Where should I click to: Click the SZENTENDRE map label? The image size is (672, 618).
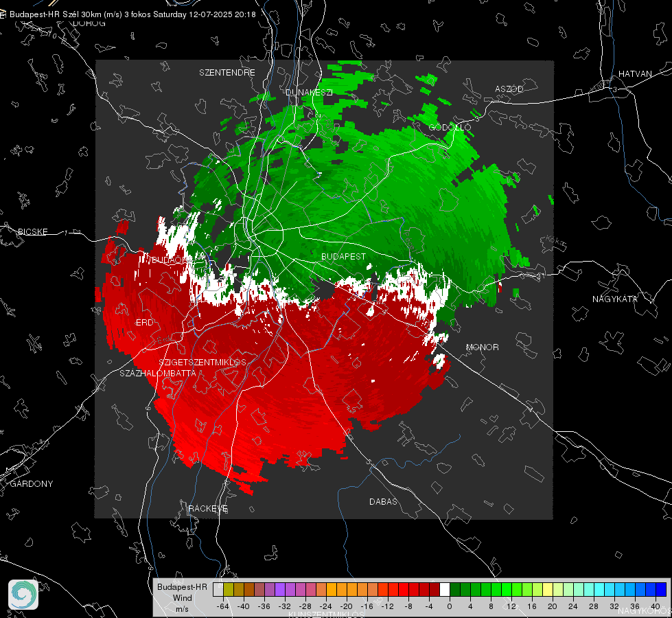point(227,73)
